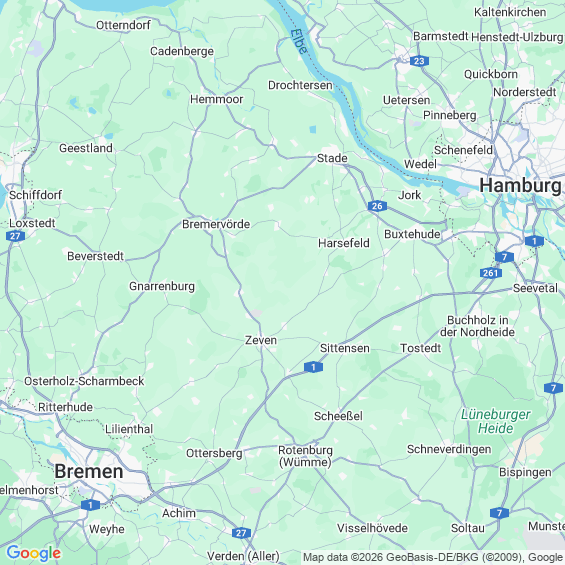Click the Stade town label
This screenshot has width=565, height=565.
click(332, 158)
